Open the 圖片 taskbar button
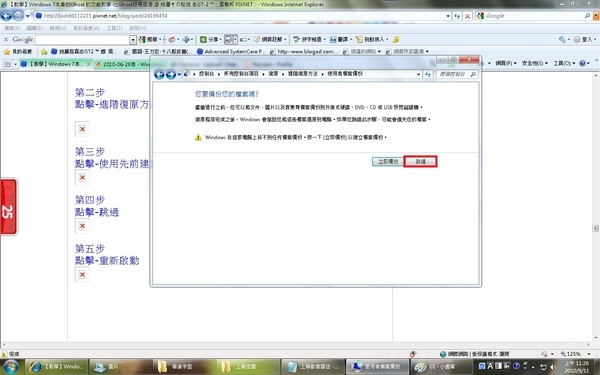 tap(120, 367)
